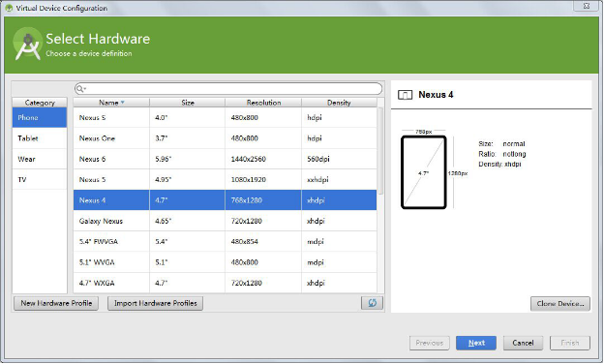Click the search magnifier icon
This screenshot has width=604, height=364.
pyautogui.click(x=80, y=89)
